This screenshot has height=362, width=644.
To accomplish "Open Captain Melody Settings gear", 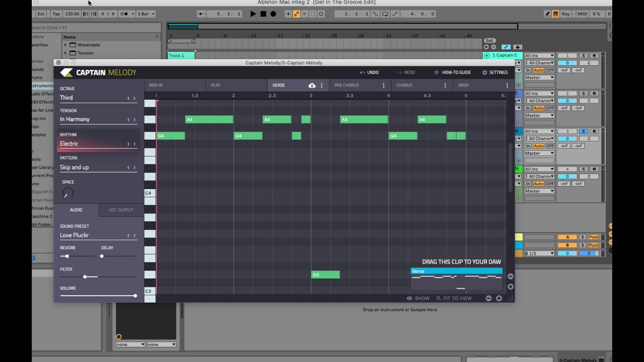I will click(495, 72).
